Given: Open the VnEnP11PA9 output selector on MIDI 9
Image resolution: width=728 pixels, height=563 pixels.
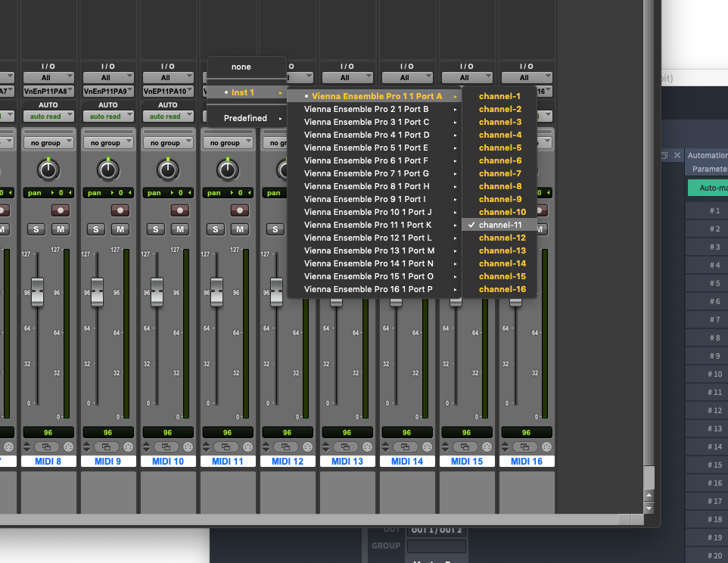Looking at the screenshot, I should pyautogui.click(x=108, y=91).
